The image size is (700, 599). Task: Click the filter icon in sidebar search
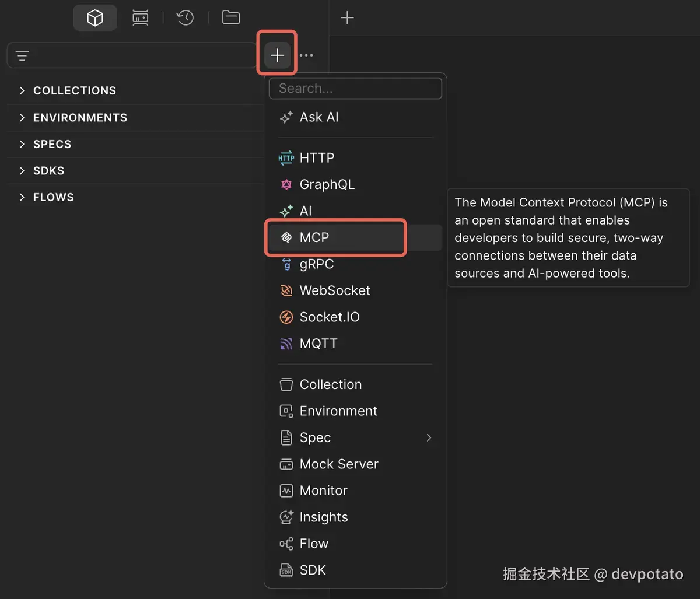tap(22, 56)
